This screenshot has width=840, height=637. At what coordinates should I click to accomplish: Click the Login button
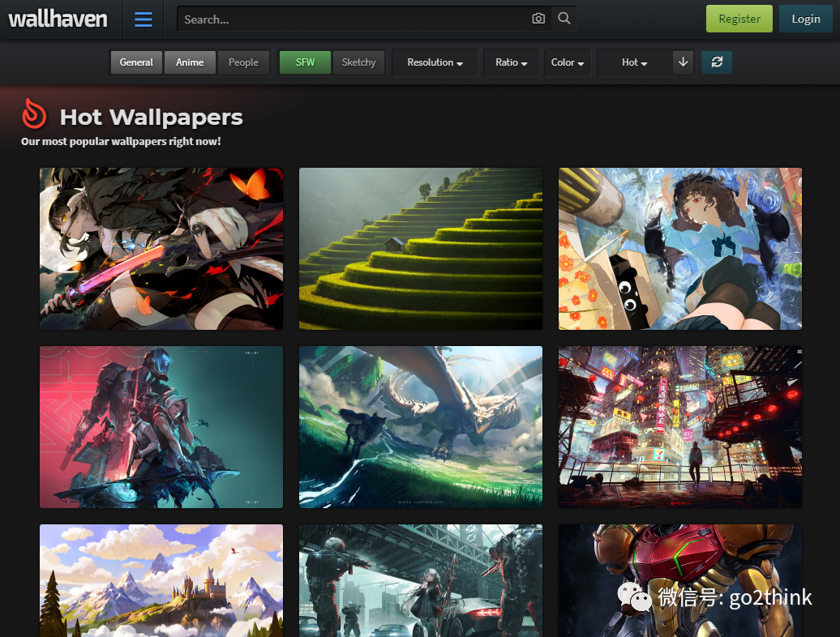[x=806, y=19]
